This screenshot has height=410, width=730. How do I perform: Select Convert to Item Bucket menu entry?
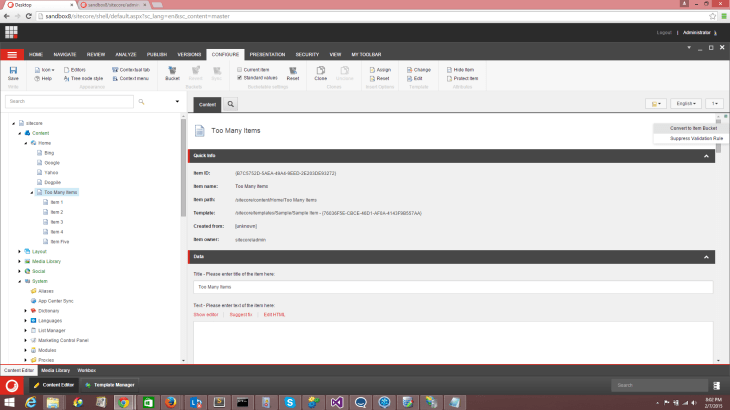693,128
